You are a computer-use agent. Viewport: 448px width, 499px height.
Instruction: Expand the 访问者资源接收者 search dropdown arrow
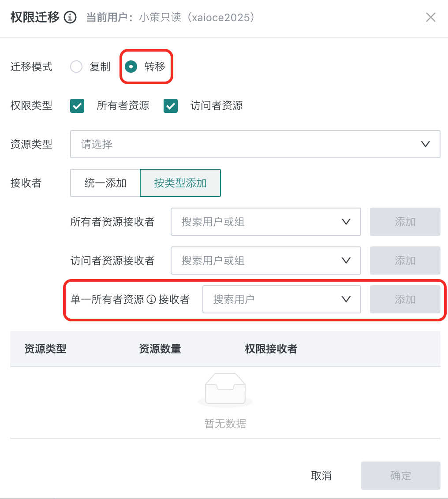346,261
